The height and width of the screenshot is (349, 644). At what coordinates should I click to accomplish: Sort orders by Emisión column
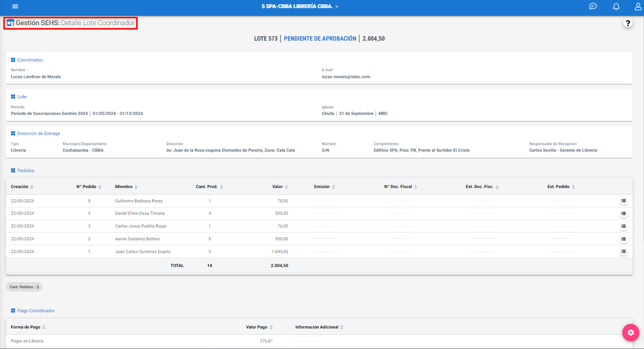pyautogui.click(x=324, y=187)
